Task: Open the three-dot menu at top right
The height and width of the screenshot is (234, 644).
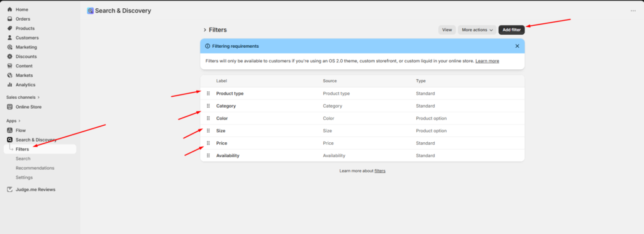Action: point(633,11)
